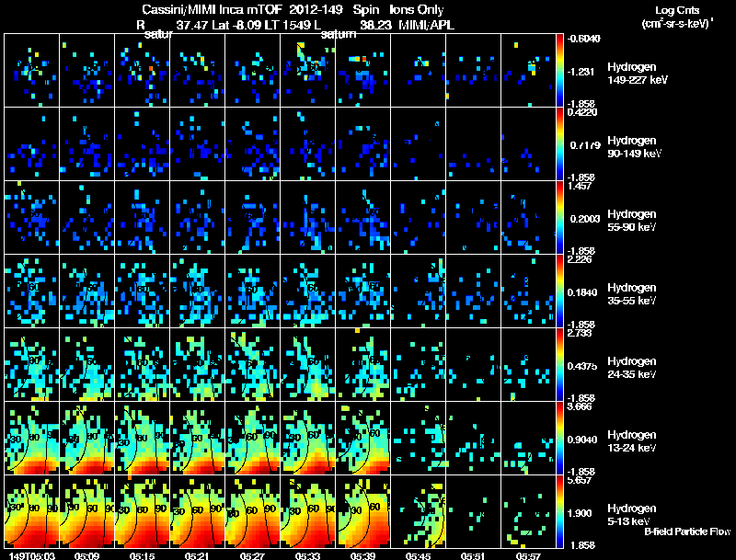Click the Hydrogen 5-13 keV panel at 05:39
The height and width of the screenshot is (560, 736).
click(362, 511)
